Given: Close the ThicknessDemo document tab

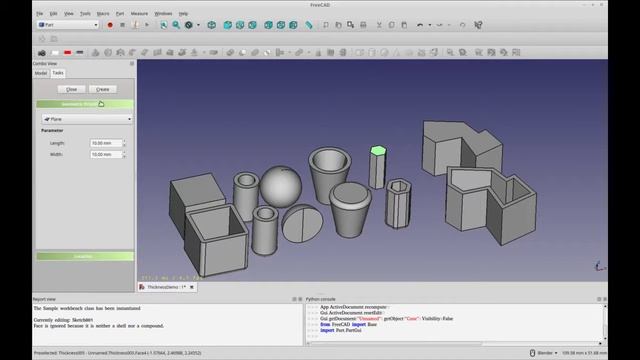Looking at the screenshot, I should point(192,287).
